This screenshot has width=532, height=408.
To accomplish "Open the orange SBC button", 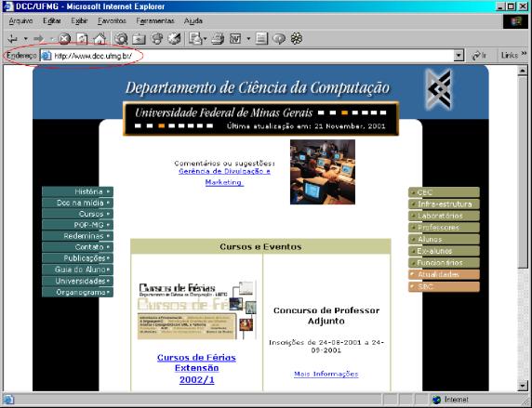I will (x=445, y=286).
